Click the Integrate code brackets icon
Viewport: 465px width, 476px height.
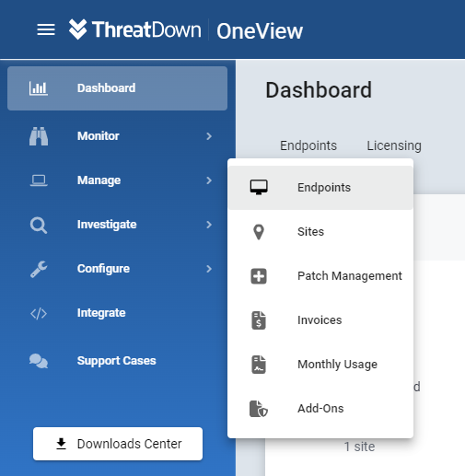(x=39, y=314)
